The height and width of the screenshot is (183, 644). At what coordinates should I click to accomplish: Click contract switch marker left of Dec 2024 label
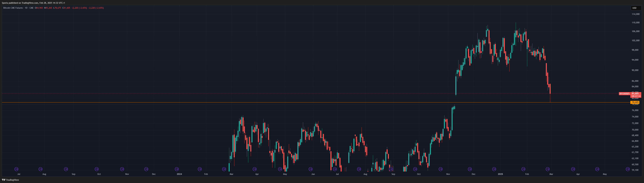pos(470,169)
